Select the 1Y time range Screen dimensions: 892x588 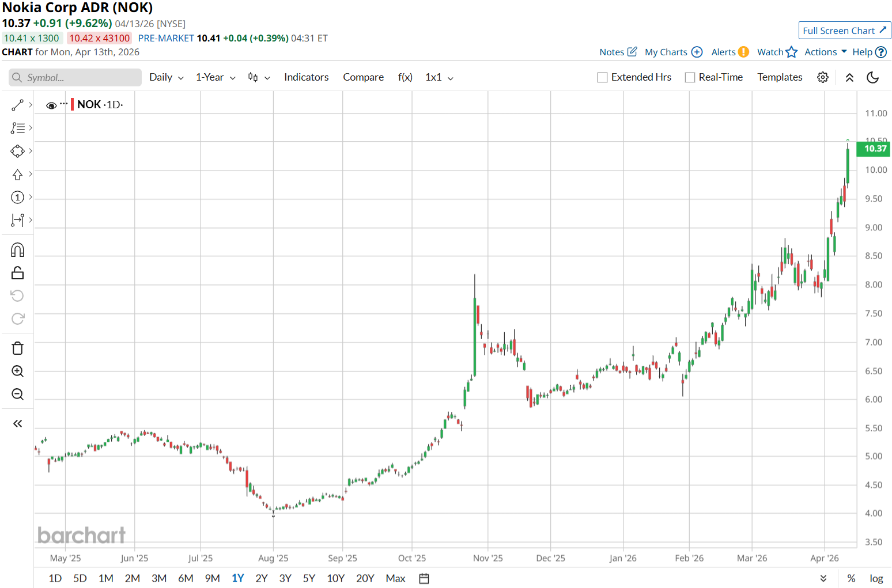click(238, 578)
